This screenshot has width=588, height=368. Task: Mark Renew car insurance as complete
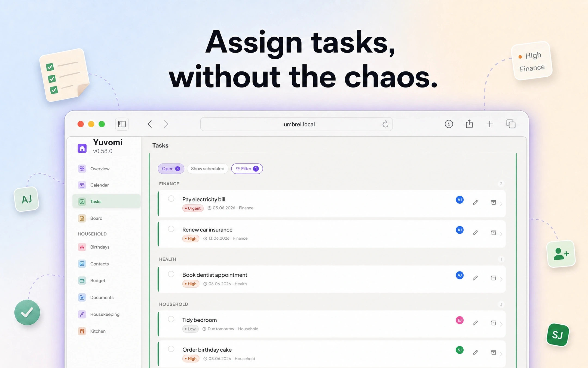point(171,229)
